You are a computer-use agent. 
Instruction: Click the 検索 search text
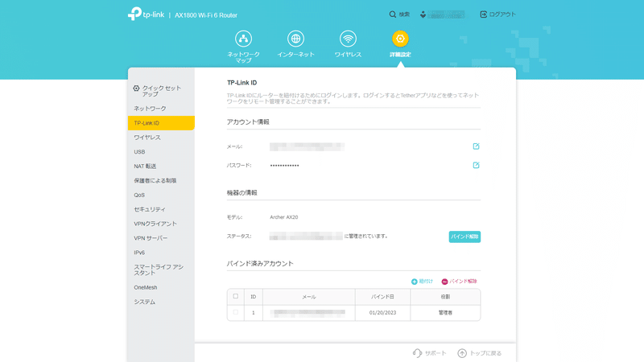pos(404,14)
